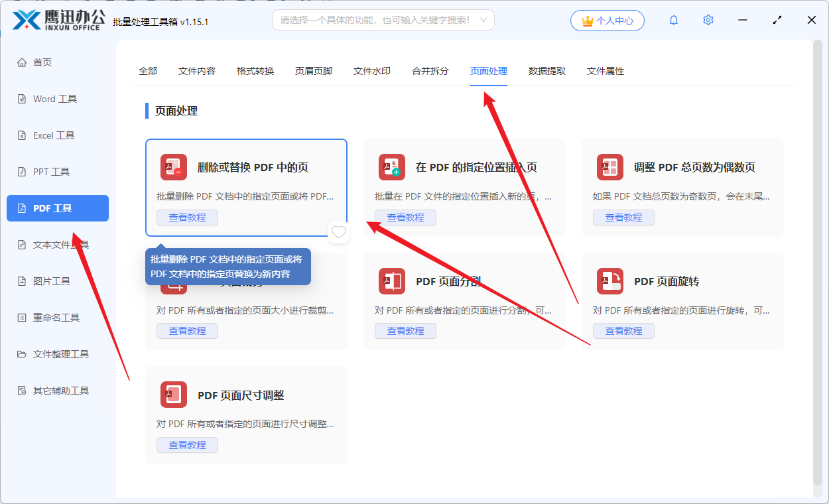Switch to the 全部 tab

[x=148, y=71]
